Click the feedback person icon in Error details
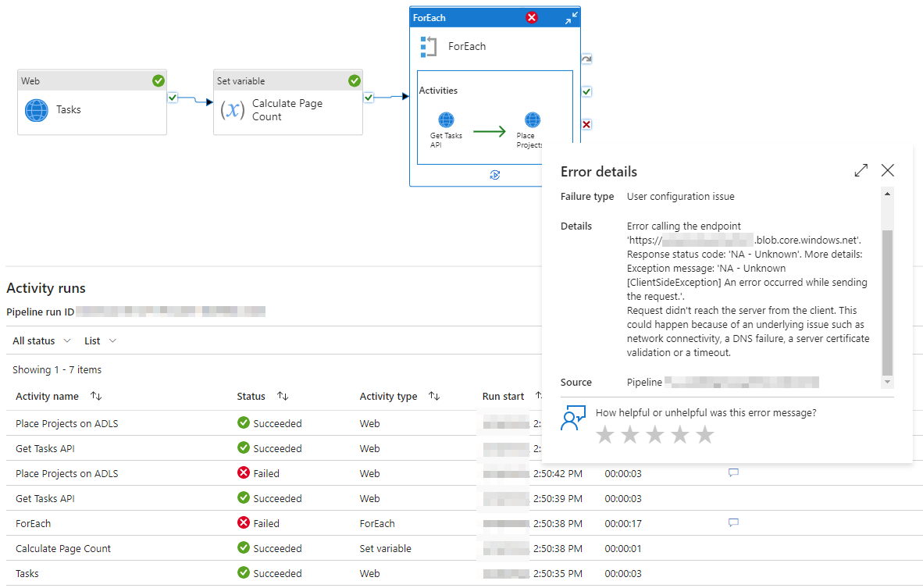Viewport: 923px width, 588px height. point(572,418)
